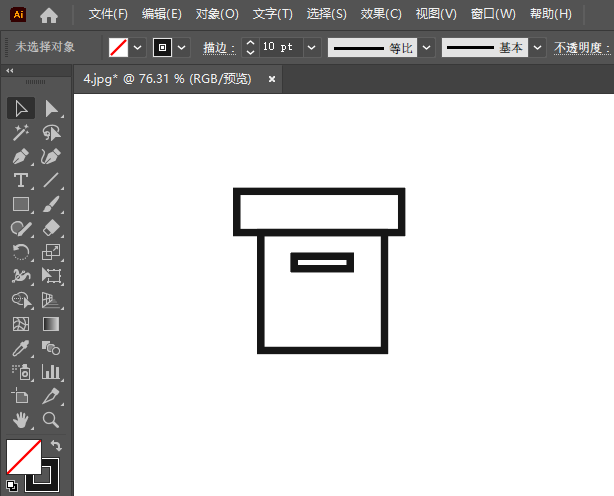This screenshot has width=614, height=496.
Task: Select the Pen tool
Action: click(21, 157)
